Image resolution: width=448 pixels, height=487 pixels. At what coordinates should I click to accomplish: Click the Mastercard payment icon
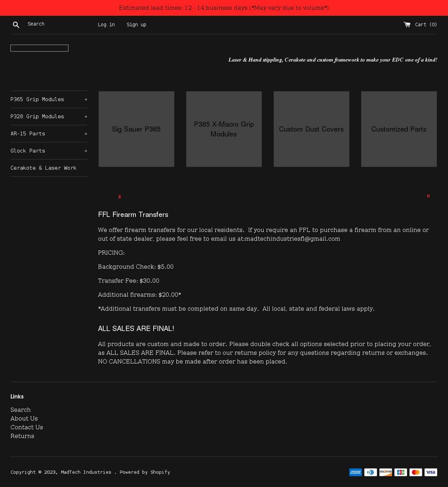point(416,472)
